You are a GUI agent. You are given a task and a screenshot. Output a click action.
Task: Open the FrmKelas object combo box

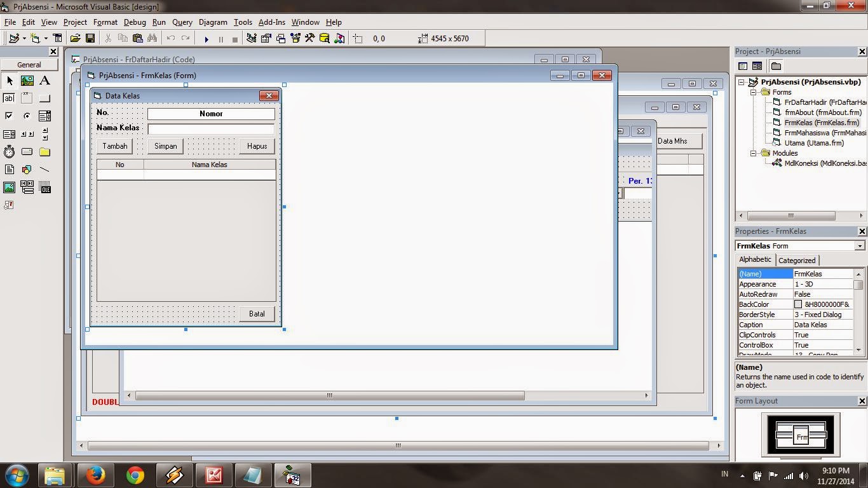800,246
